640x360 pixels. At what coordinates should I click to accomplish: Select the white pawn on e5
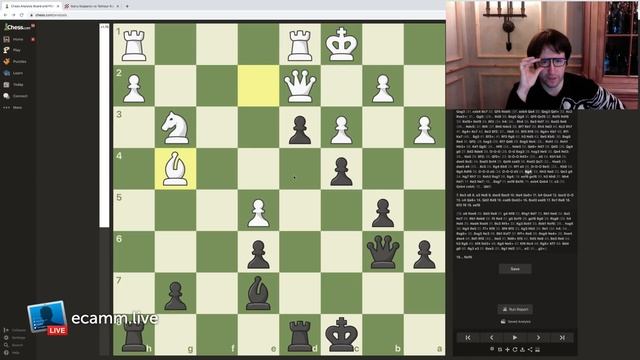258,210
